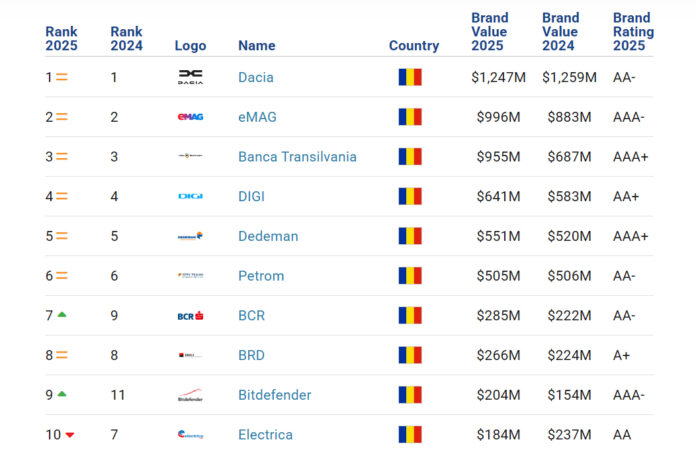Click the Dacia logo icon
Image resolution: width=696 pixels, height=452 pixels.
pyautogui.click(x=190, y=77)
